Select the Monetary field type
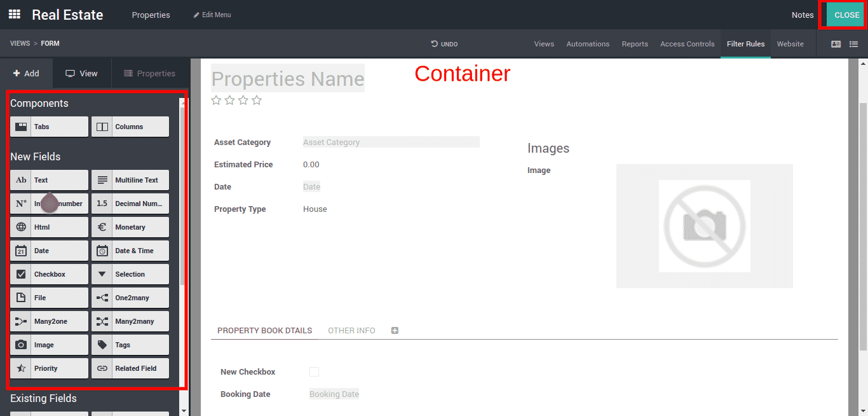The width and height of the screenshot is (868, 416). click(x=130, y=227)
